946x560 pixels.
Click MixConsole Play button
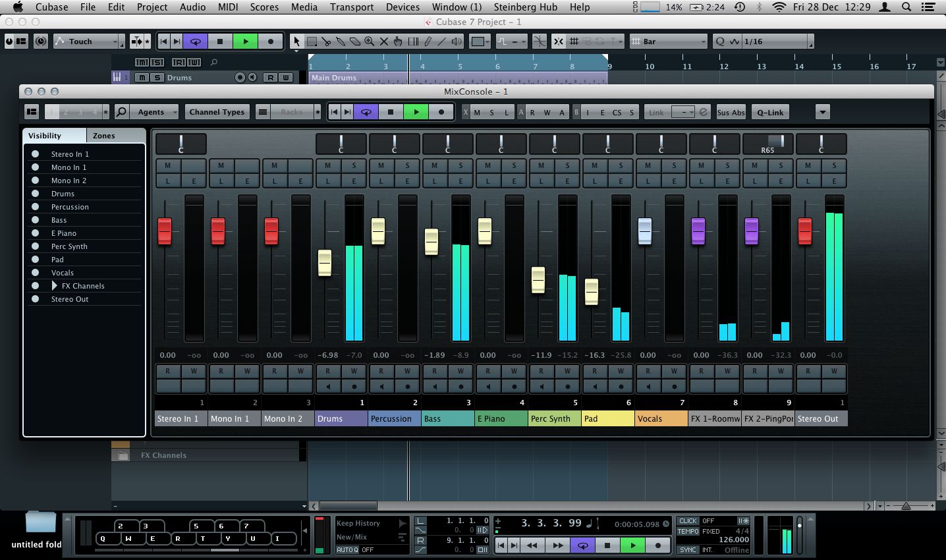(x=416, y=112)
